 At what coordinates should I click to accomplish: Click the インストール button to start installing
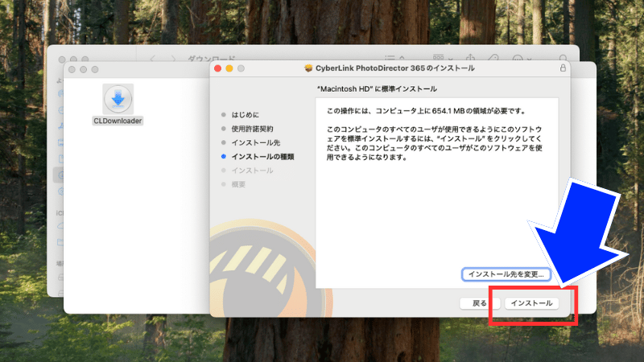point(531,303)
